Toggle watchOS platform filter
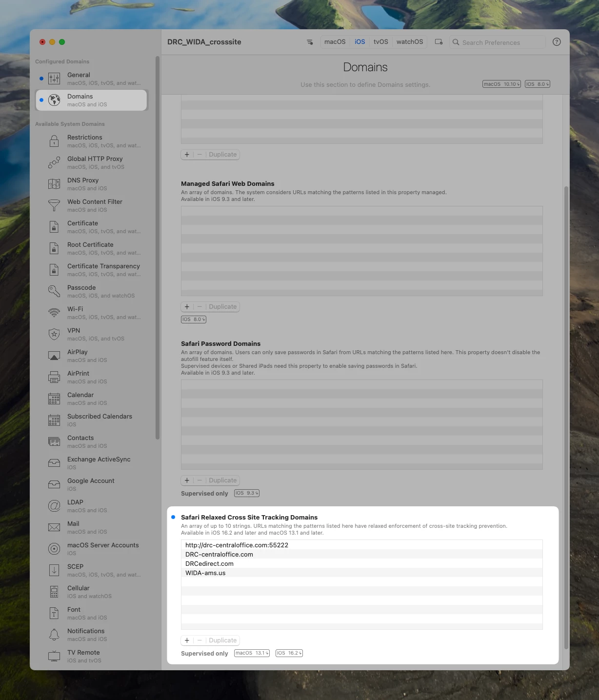The width and height of the screenshot is (599, 700). pos(410,42)
